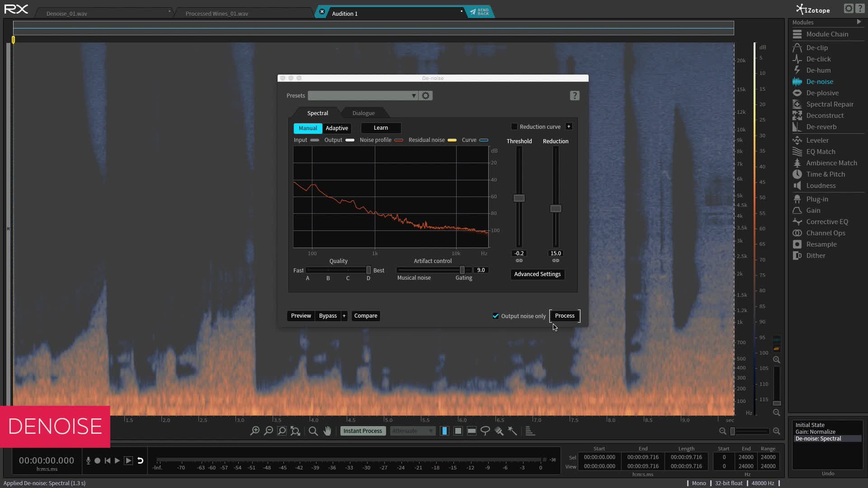Open the presets settings gear
Screen dimensions: 868x488
(425, 95)
